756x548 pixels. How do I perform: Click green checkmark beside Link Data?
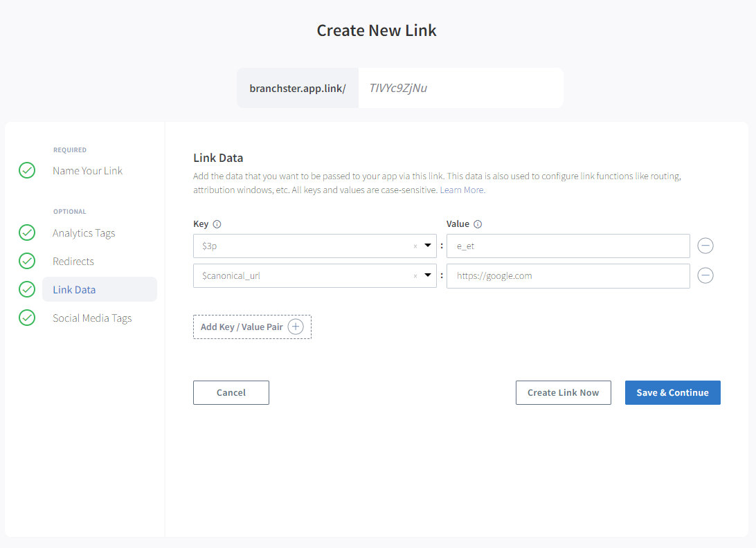(27, 289)
